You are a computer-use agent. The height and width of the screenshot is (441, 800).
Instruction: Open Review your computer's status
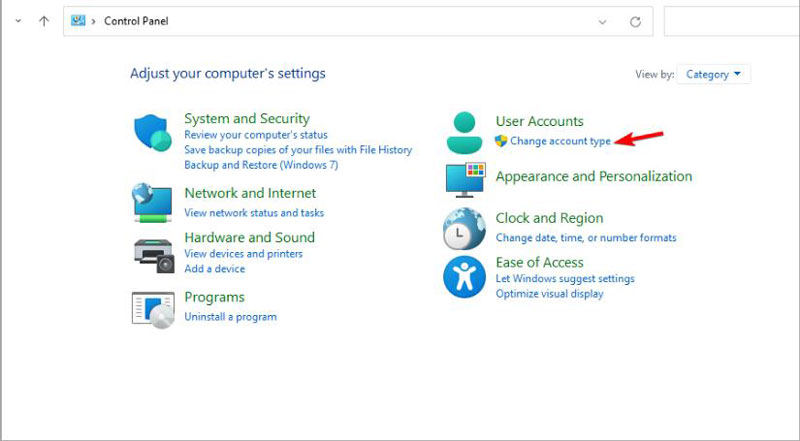[256, 135]
